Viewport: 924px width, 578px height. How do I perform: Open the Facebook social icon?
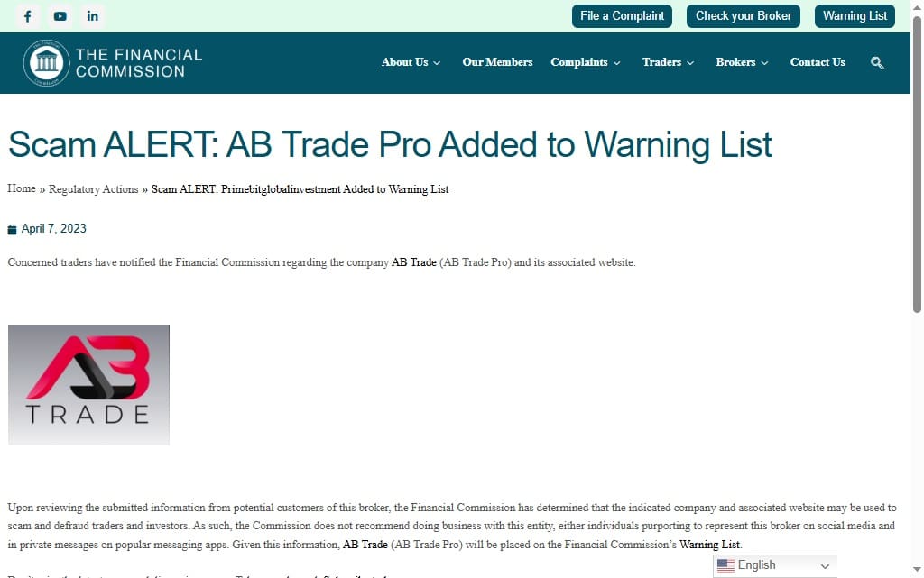coord(27,16)
